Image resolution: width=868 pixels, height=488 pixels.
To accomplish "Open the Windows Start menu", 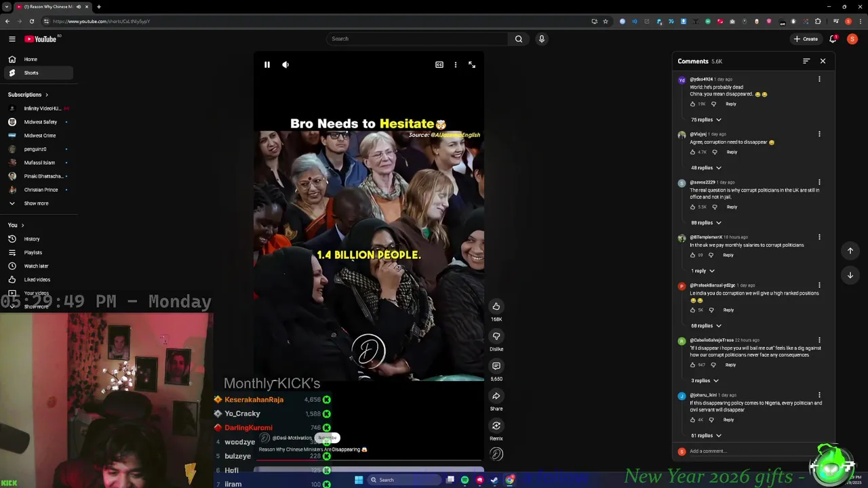I will [359, 480].
